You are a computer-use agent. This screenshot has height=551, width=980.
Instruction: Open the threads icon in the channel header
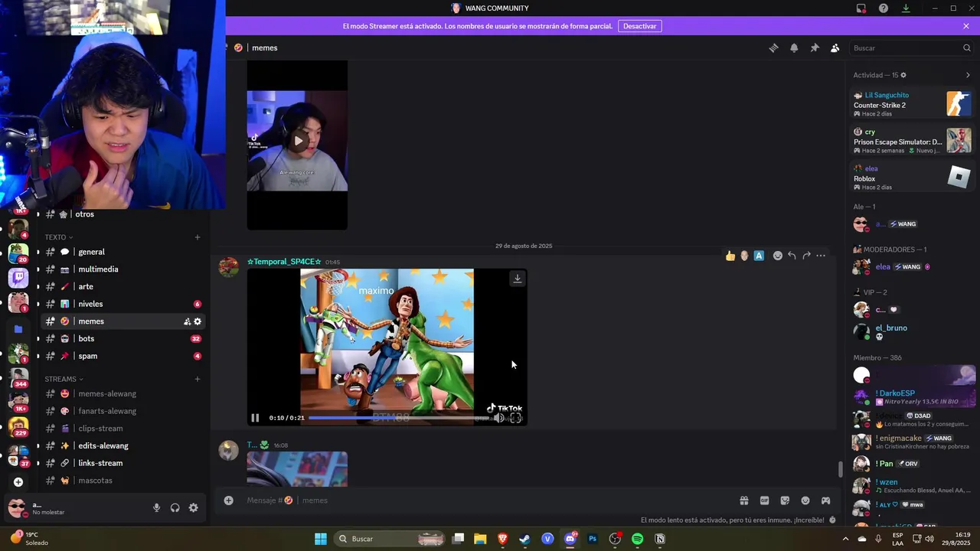pyautogui.click(x=773, y=47)
